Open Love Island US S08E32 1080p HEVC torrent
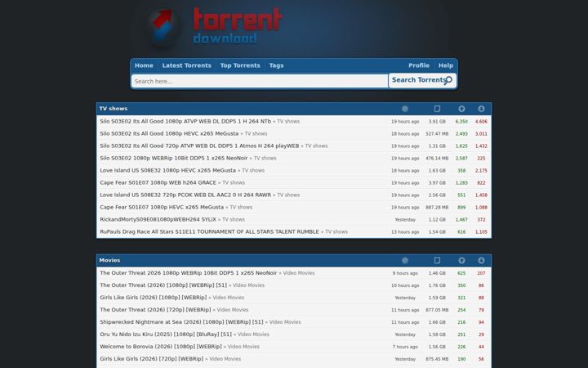 coord(168,170)
